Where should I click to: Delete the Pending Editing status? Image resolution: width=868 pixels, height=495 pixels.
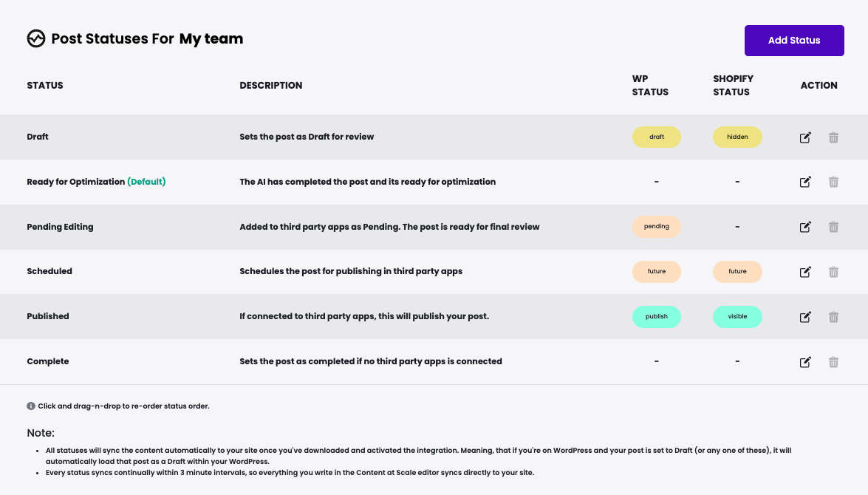point(833,227)
